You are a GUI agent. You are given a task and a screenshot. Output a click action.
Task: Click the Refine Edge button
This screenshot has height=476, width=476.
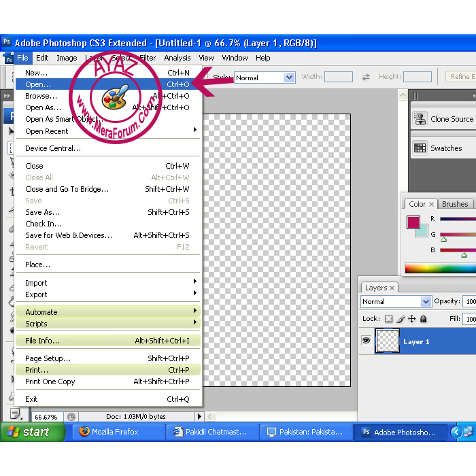(x=461, y=76)
